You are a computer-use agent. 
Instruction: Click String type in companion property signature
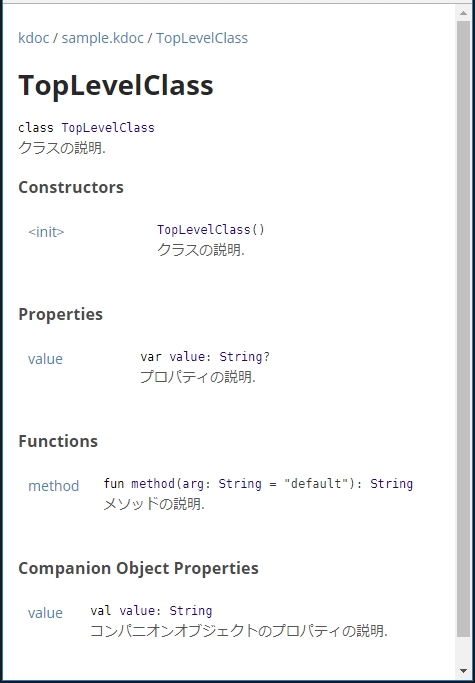(190, 611)
